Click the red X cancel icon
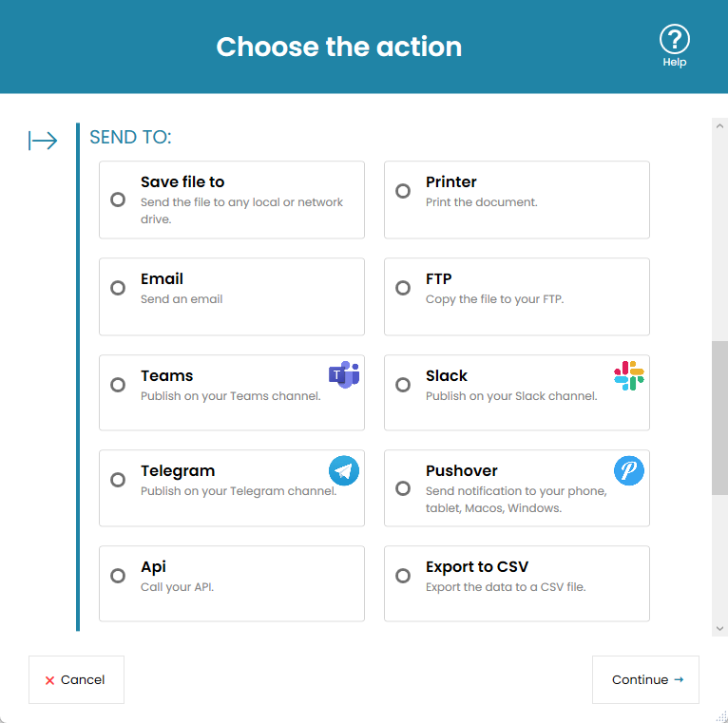728x723 pixels. tap(49, 680)
